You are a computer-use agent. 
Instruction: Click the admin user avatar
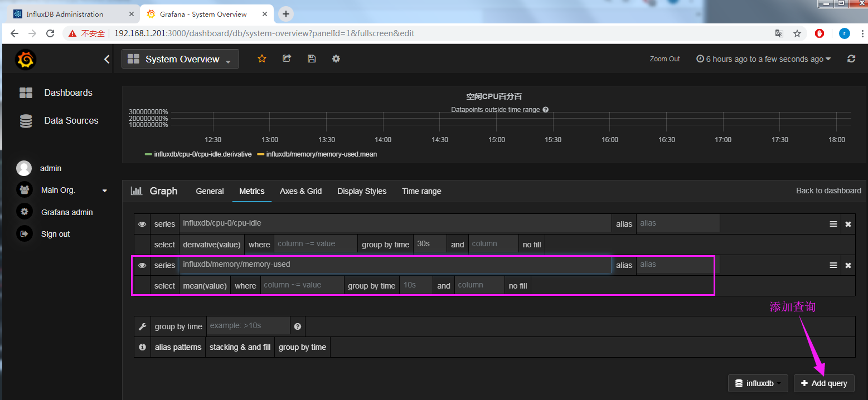click(x=24, y=168)
